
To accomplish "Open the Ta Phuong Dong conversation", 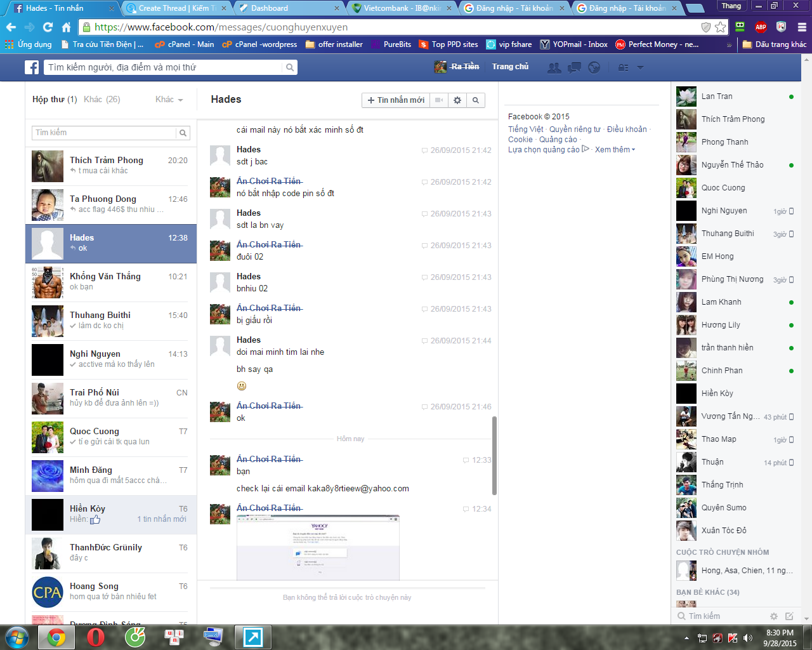I will (x=111, y=205).
